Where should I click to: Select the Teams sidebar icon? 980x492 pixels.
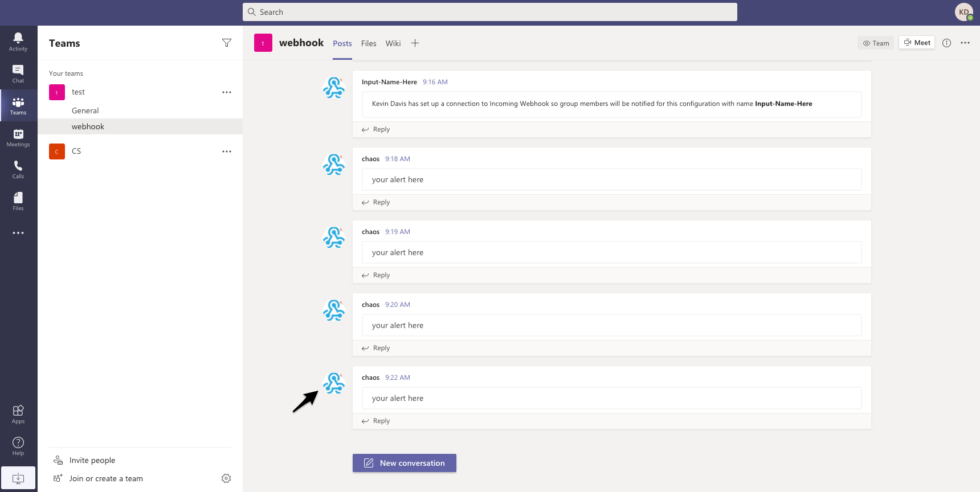[18, 105]
